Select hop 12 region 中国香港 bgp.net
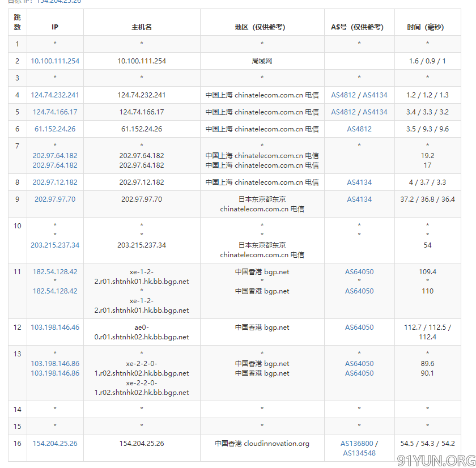 pos(262,327)
